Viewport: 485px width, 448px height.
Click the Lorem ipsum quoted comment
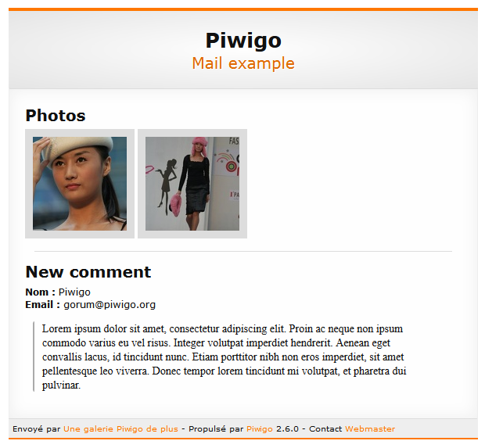coord(224,357)
